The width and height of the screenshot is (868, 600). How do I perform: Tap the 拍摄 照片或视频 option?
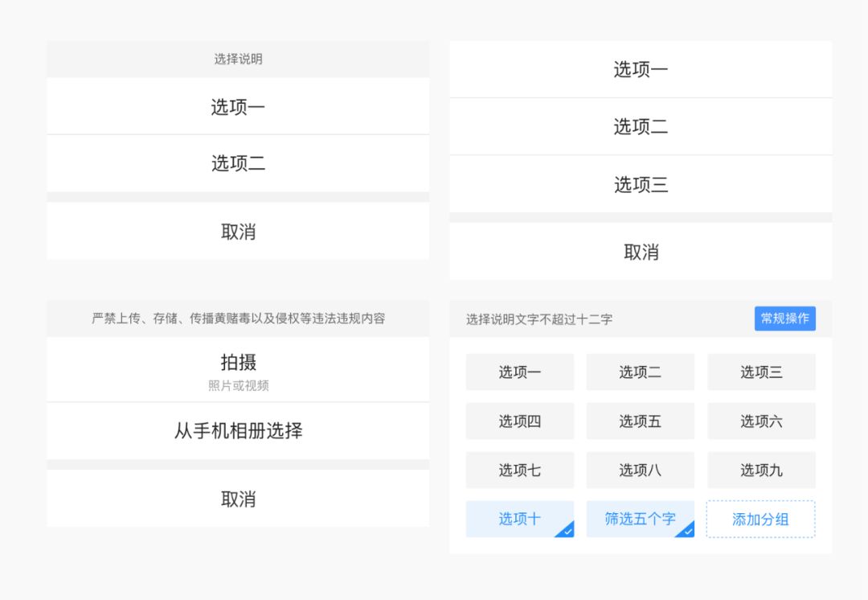click(x=238, y=369)
